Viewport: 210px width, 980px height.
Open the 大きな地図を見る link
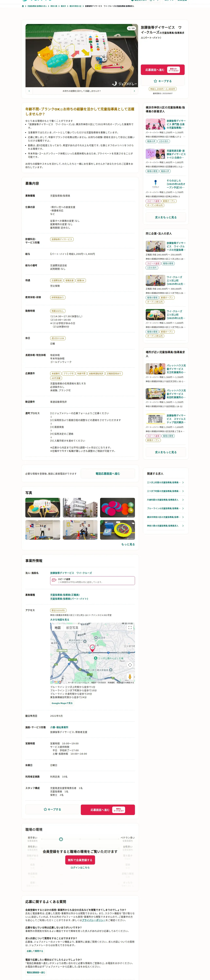(60, 620)
